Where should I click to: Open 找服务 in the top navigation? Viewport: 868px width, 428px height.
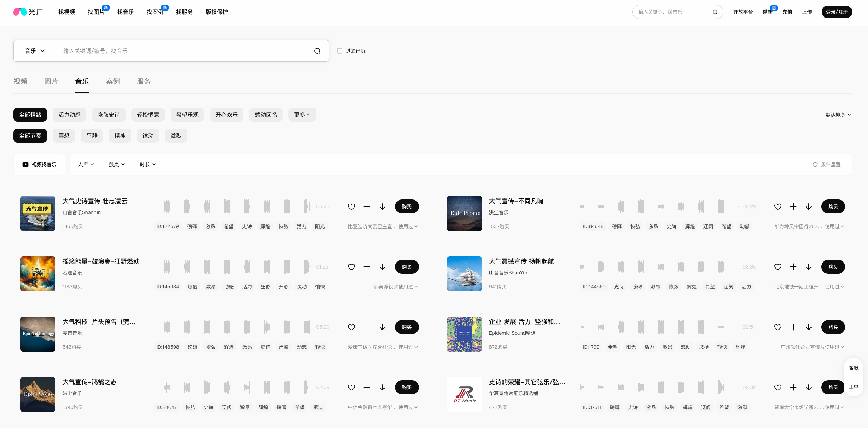pos(184,12)
